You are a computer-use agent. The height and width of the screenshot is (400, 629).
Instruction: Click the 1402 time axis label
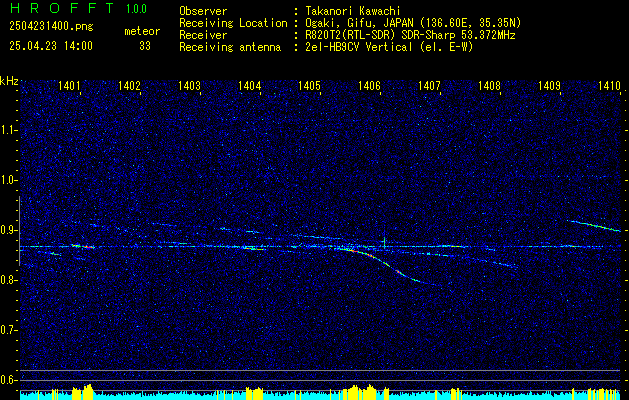tap(130, 85)
